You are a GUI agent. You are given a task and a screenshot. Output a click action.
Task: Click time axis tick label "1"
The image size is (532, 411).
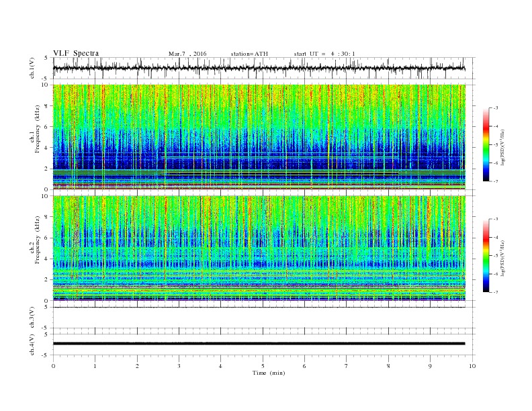(x=95, y=366)
